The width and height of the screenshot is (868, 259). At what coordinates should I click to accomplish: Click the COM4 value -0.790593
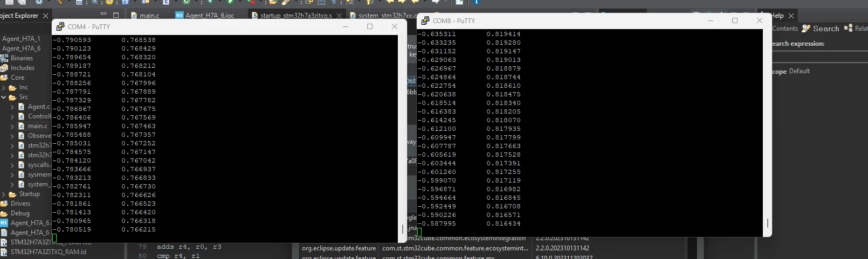pos(72,40)
